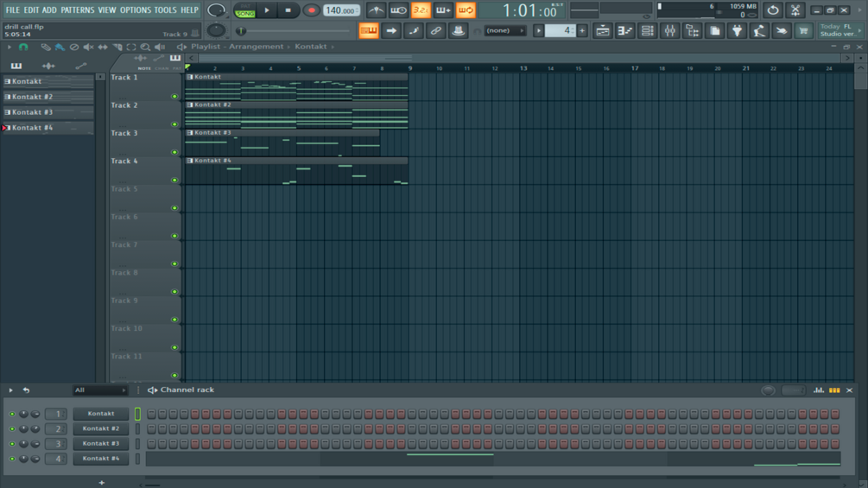Click the song position slider
This screenshot has height=488, width=868.
click(295, 31)
